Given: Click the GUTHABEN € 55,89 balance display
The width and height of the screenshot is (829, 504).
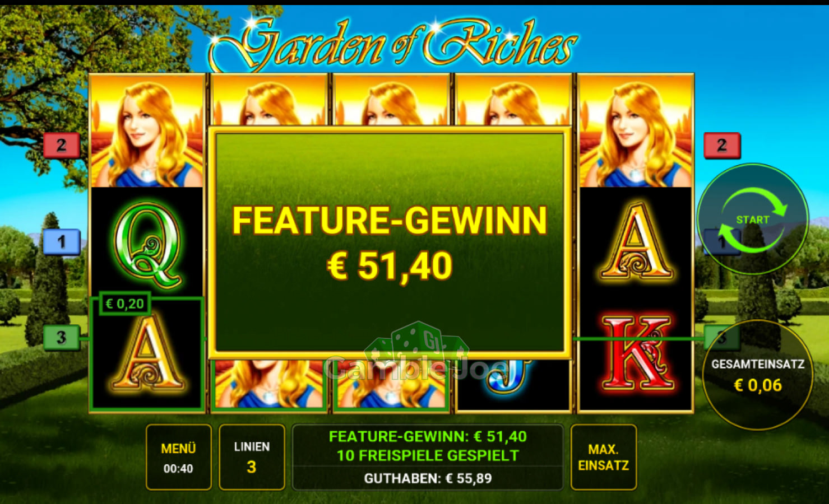Looking at the screenshot, I should tap(428, 478).
